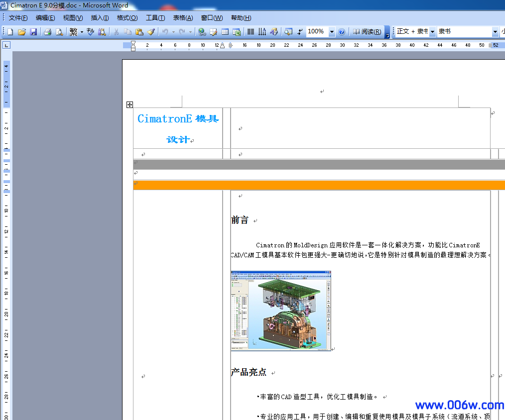Open toolbar options overflow arrow
505x420 pixels.
point(387,32)
